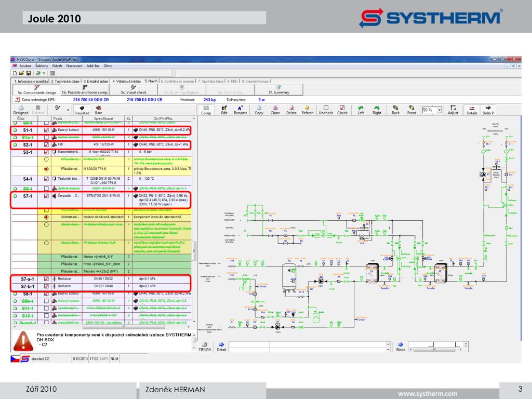Toggle checkbox for row S1-1

coord(46,130)
